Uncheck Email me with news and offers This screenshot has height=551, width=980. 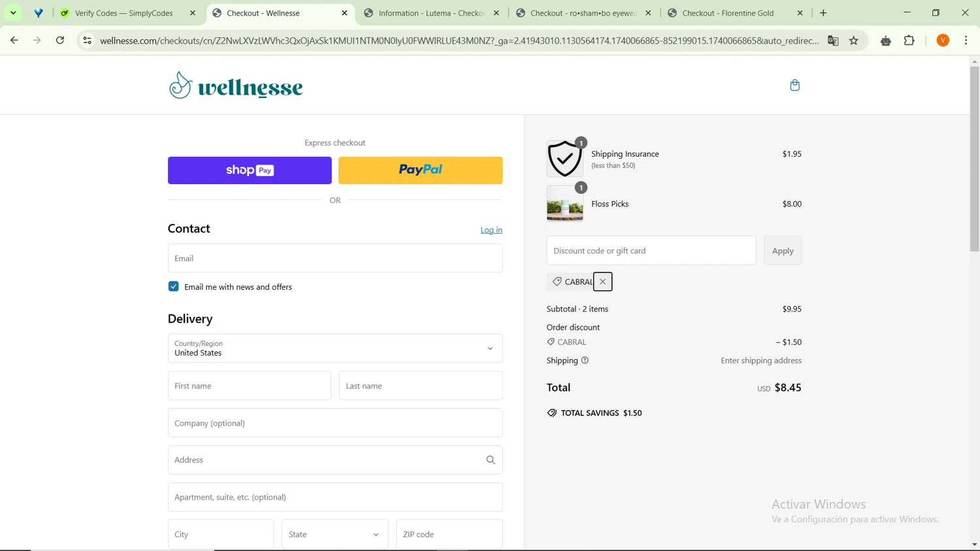click(x=173, y=287)
